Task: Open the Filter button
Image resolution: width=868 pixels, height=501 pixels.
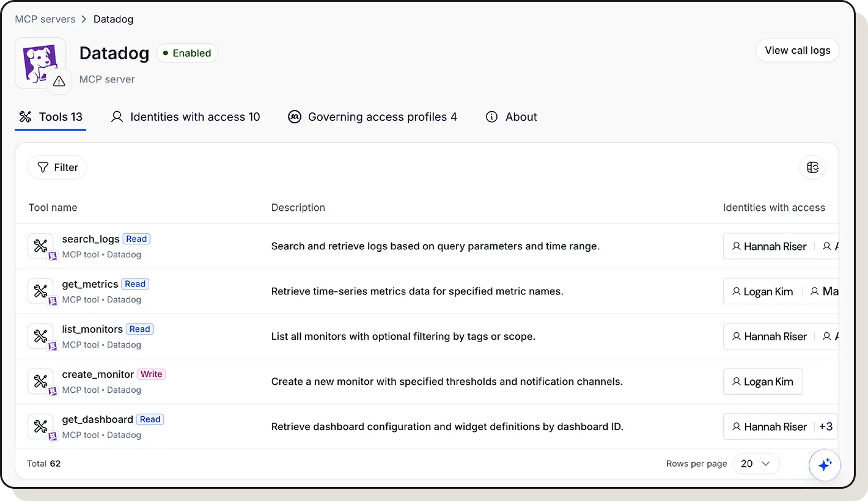Action: [x=57, y=167]
